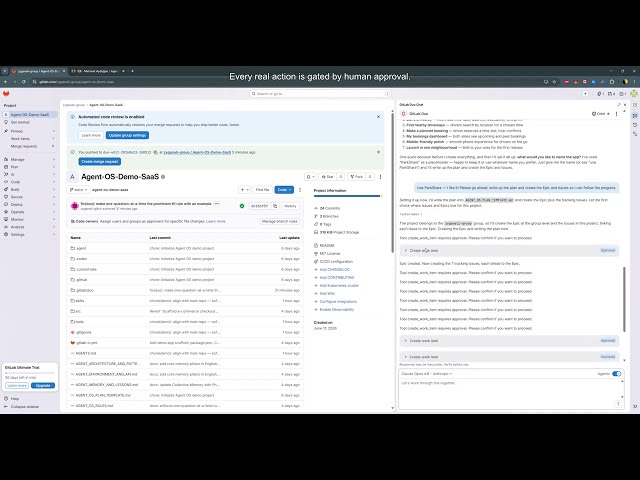Open the AGENTS.md file
The width and height of the screenshot is (640, 480).
pyautogui.click(x=86, y=353)
